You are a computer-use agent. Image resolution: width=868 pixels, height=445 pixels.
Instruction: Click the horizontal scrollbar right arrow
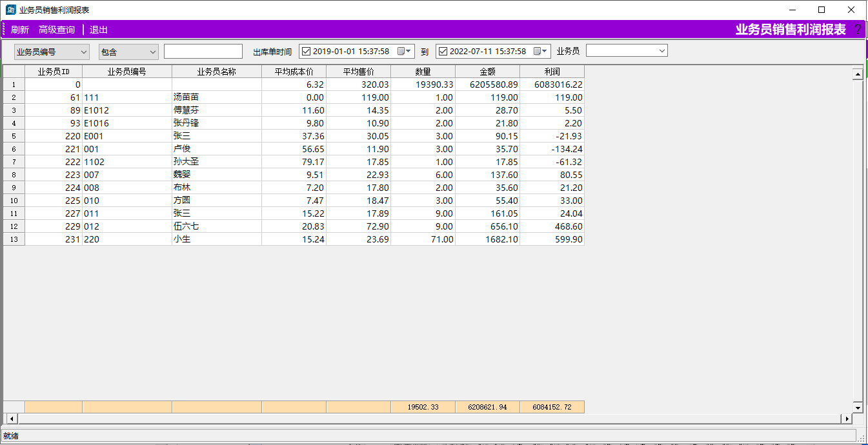(x=846, y=419)
